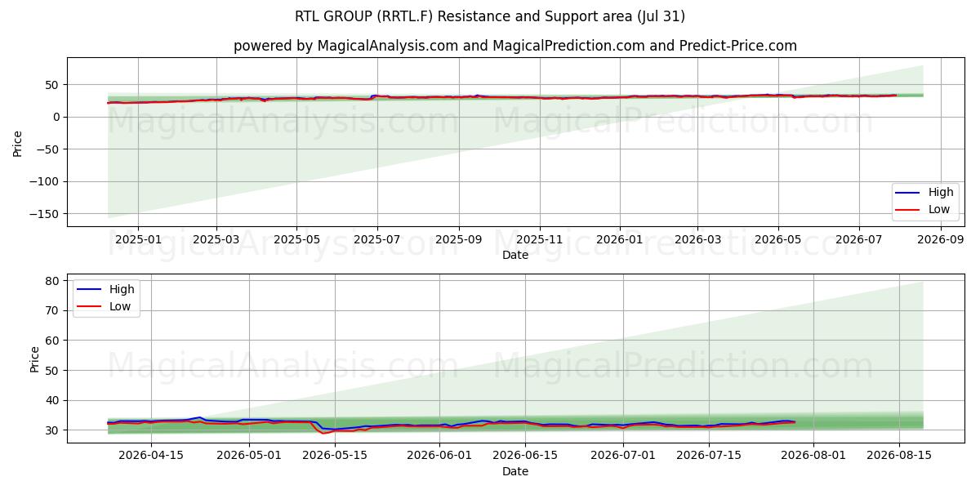Click the bottom chart 'Date' axis label
This screenshot has height=490, width=980.
pyautogui.click(x=515, y=471)
